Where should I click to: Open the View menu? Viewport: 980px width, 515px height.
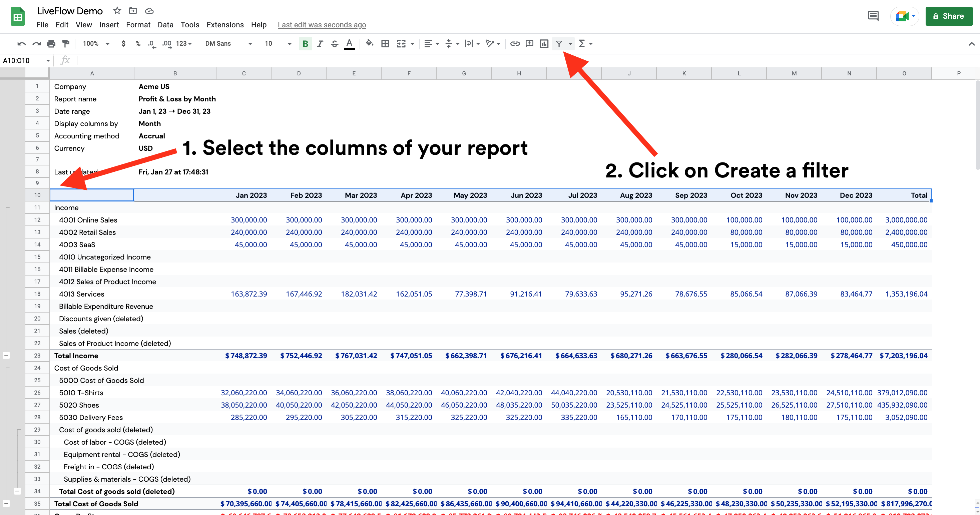pos(84,25)
